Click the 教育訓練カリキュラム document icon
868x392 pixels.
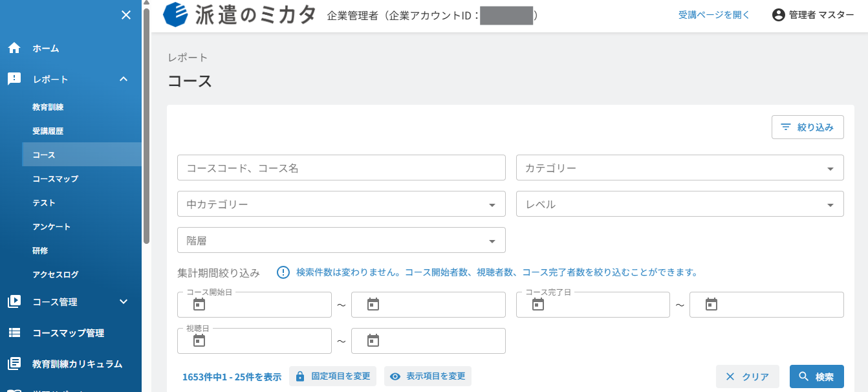[14, 364]
